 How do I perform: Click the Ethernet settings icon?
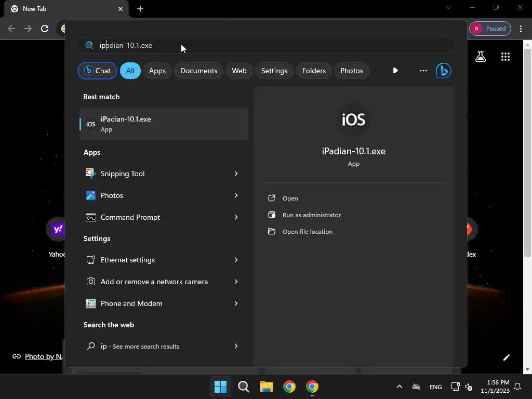(x=90, y=260)
